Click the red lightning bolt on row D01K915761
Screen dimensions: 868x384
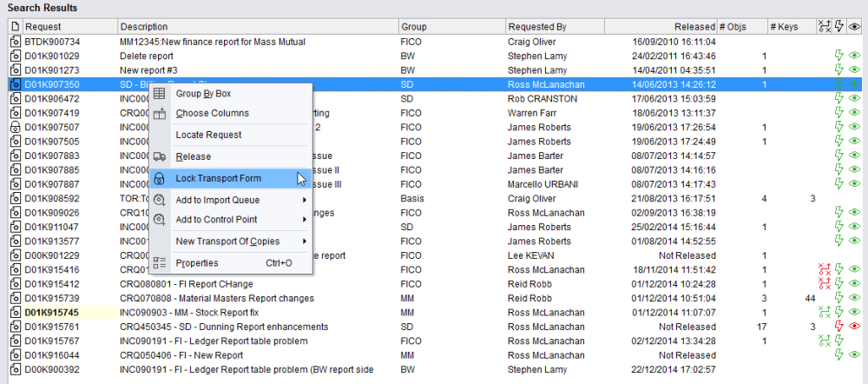point(839,327)
